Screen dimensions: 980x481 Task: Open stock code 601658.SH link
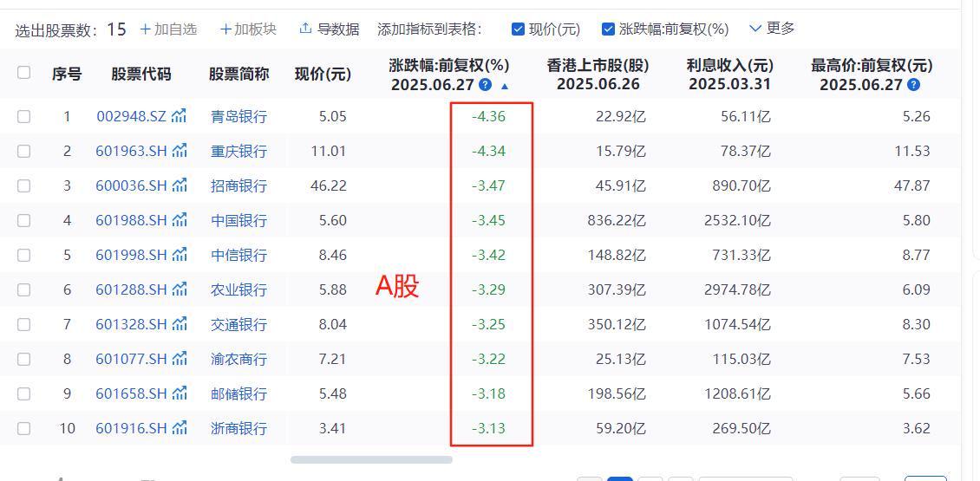pyautogui.click(x=131, y=393)
